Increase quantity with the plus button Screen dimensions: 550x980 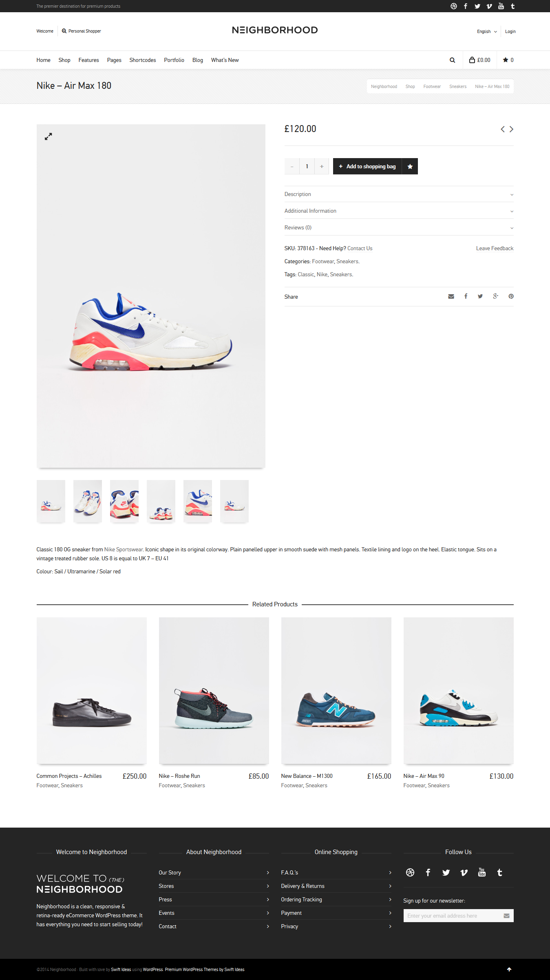click(322, 166)
